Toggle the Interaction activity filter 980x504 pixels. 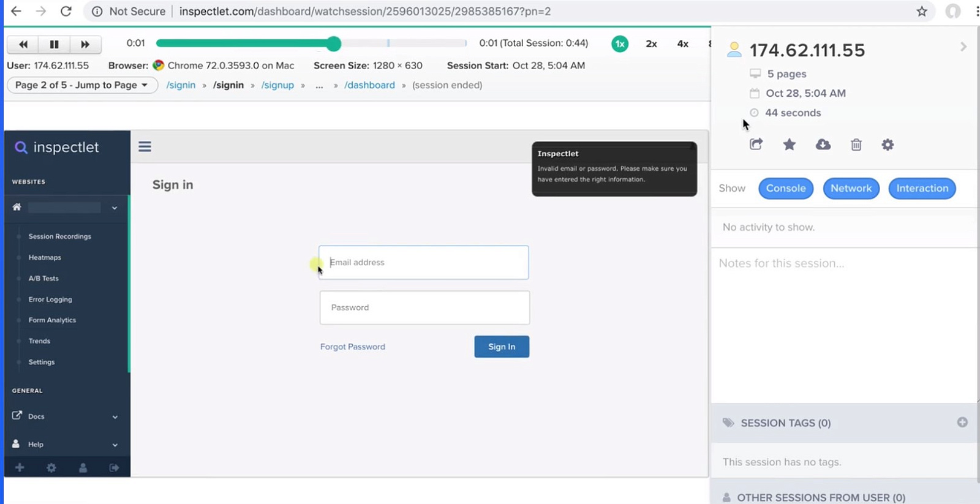click(922, 188)
